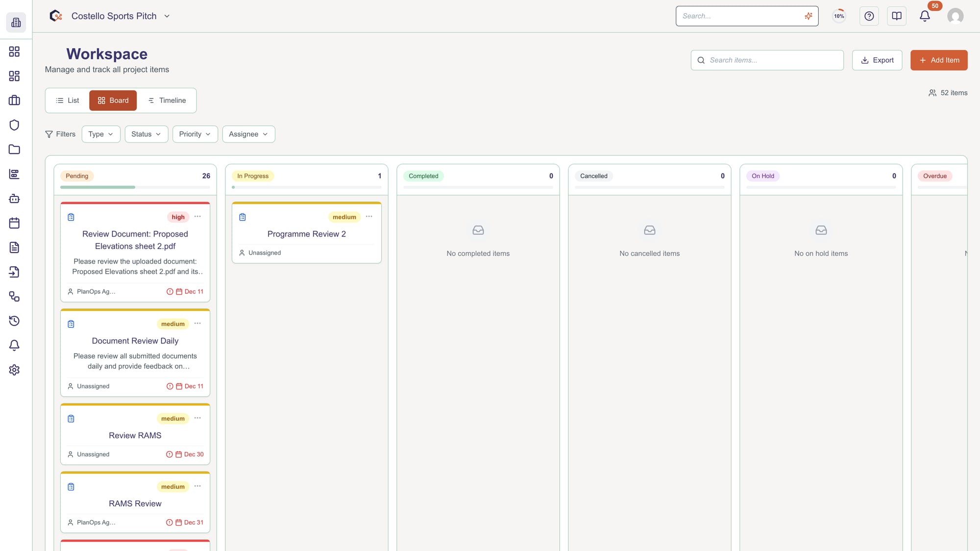Click the help question mark icon

(x=869, y=16)
